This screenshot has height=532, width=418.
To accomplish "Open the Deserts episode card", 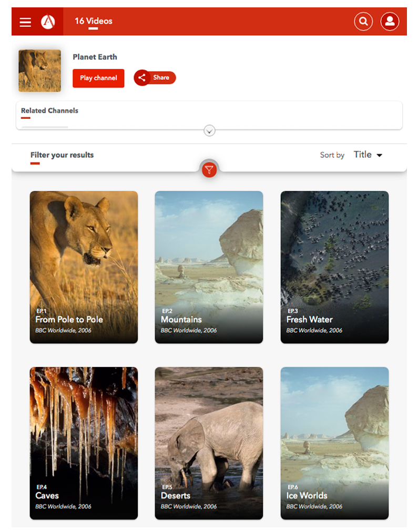I will [209, 443].
